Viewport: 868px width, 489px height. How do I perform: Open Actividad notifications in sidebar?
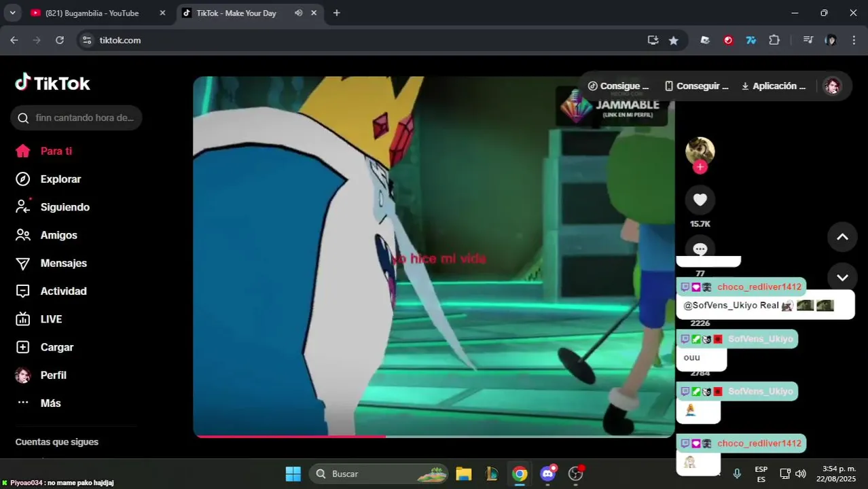tap(51, 291)
